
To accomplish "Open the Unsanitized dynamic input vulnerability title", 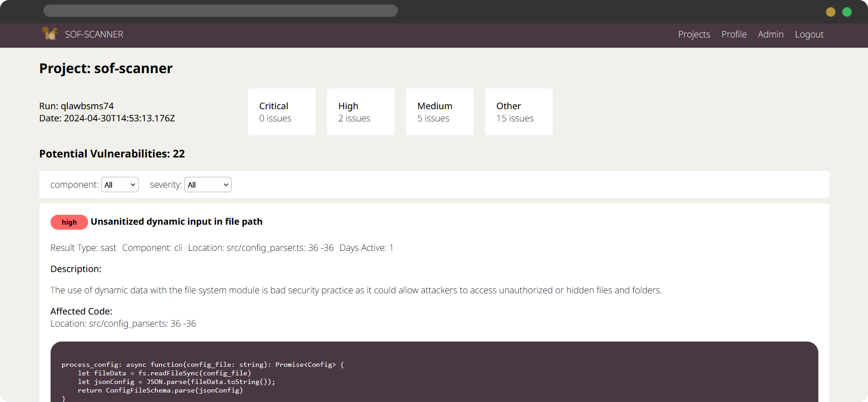I will tap(176, 222).
